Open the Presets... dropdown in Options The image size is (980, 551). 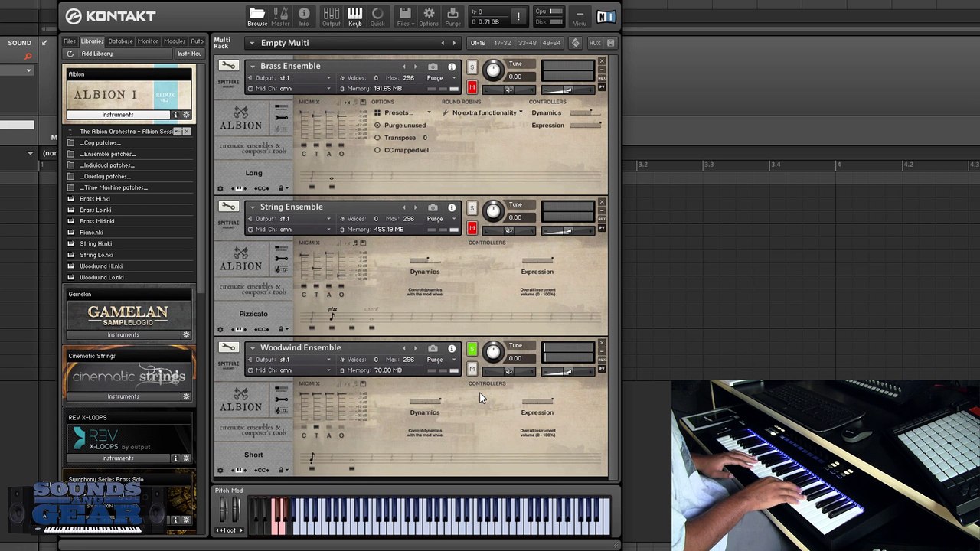[x=403, y=113]
